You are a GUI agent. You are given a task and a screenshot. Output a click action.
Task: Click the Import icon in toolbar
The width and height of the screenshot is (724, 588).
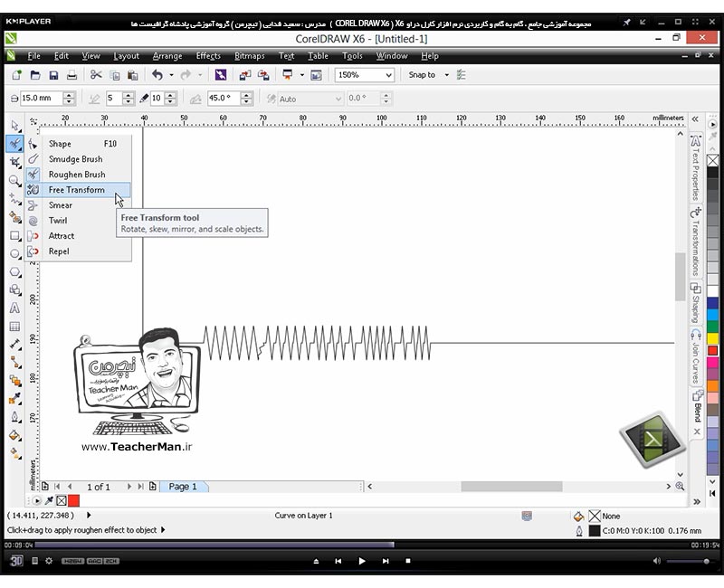click(244, 75)
